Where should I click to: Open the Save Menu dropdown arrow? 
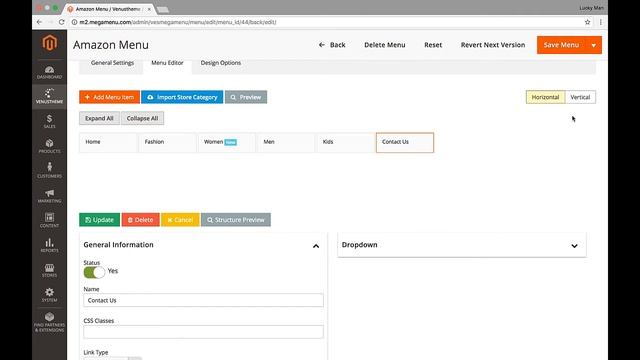593,45
